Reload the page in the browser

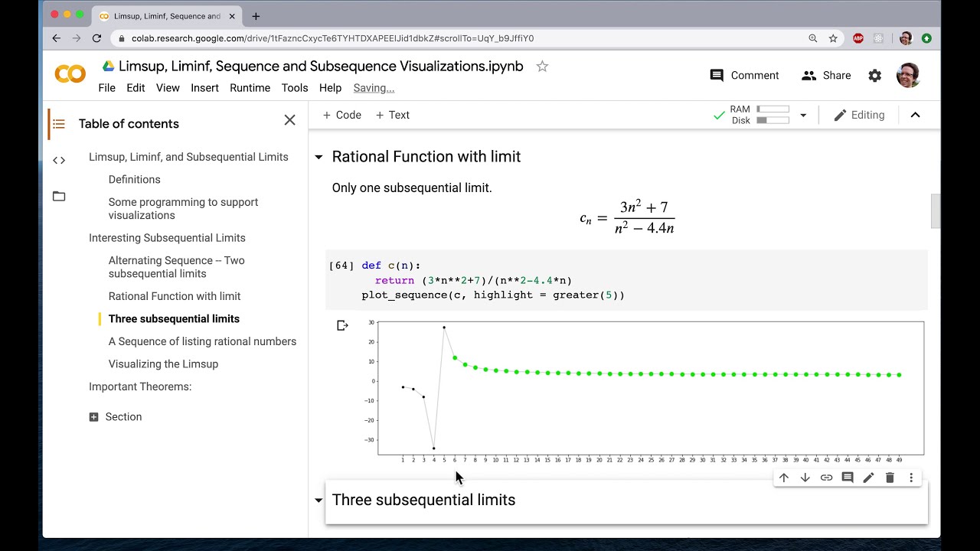pos(96,38)
